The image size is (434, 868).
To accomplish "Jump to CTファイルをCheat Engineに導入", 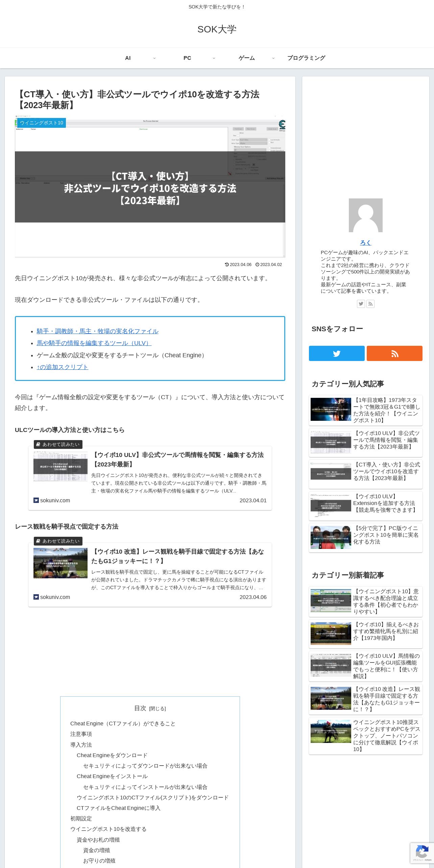I will [119, 808].
